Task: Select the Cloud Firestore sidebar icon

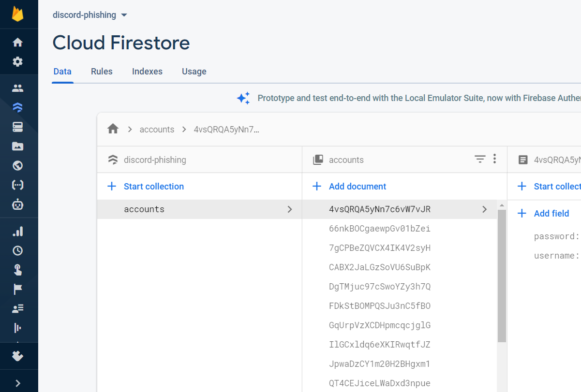Action: click(18, 107)
